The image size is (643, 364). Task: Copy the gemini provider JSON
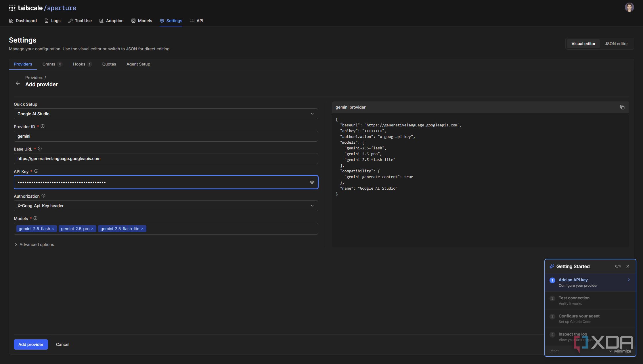(x=622, y=107)
